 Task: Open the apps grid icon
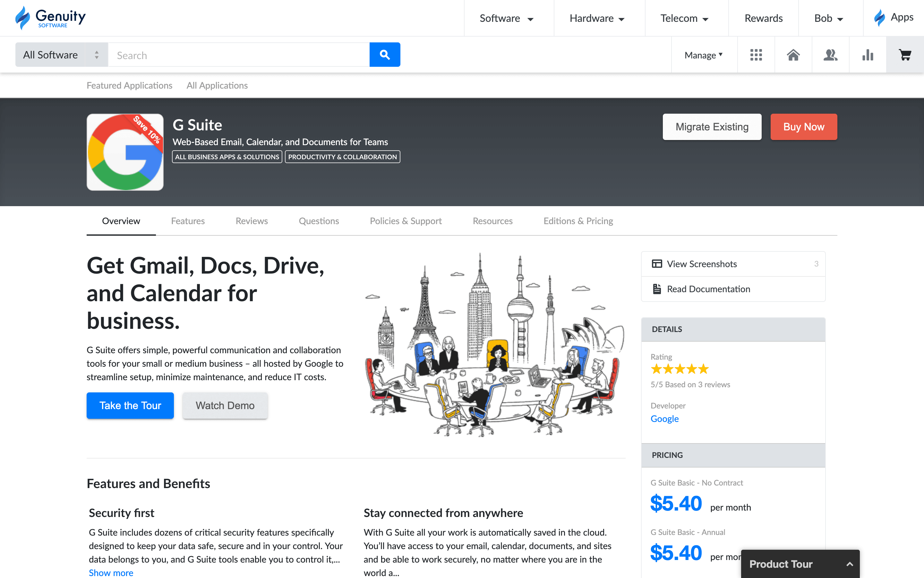756,55
